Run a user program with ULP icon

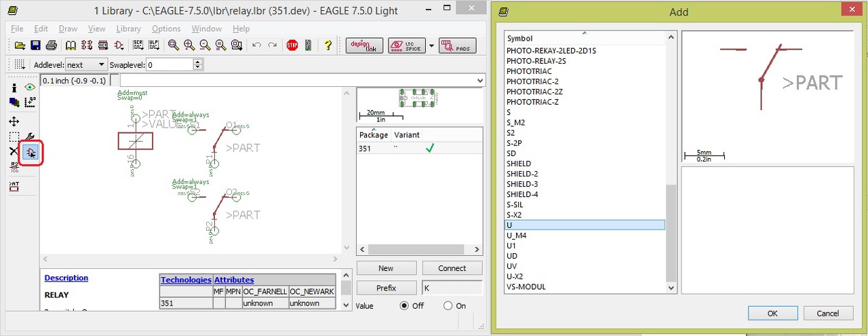155,45
